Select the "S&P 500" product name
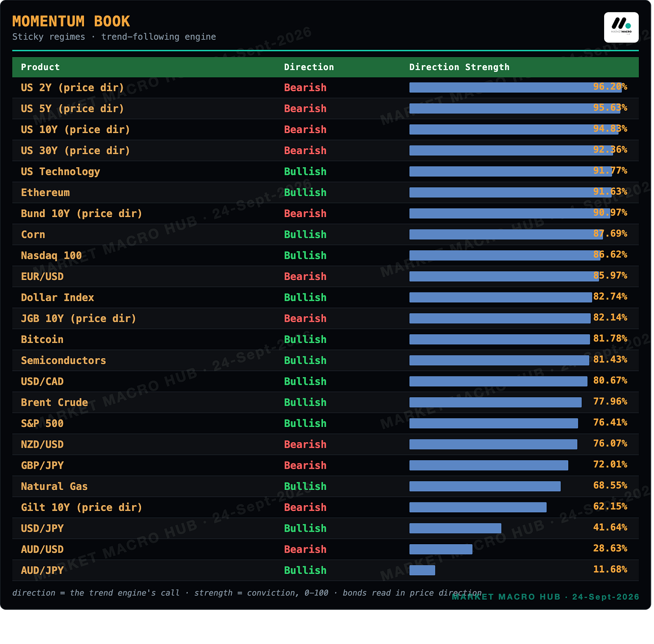The width and height of the screenshot is (654, 644). point(42,423)
